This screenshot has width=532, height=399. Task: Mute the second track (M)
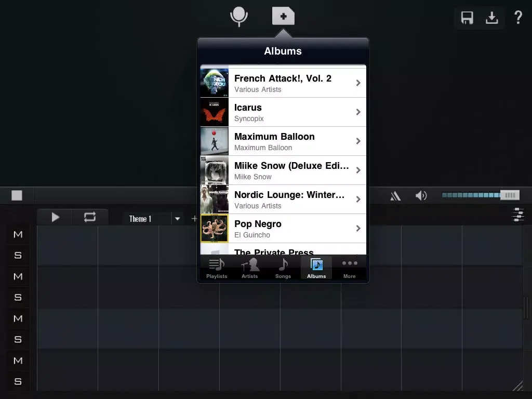[x=18, y=276]
